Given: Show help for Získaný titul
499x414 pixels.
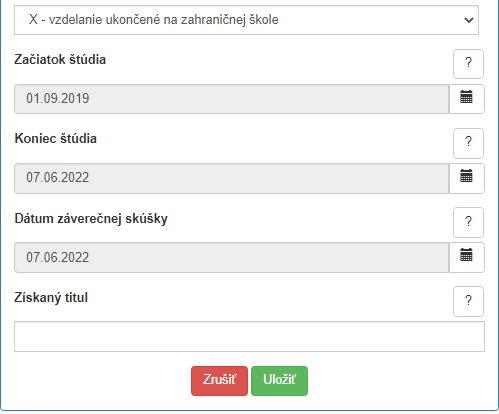Looking at the screenshot, I should click(468, 301).
